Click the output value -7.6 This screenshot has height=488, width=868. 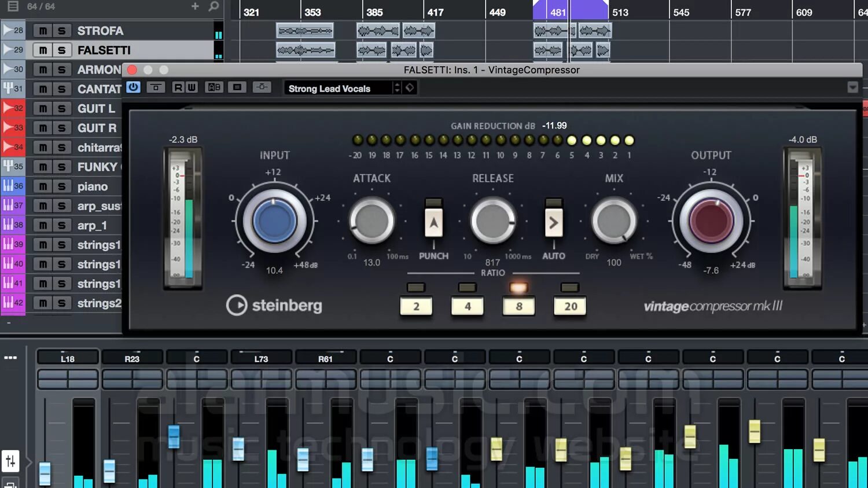(711, 270)
